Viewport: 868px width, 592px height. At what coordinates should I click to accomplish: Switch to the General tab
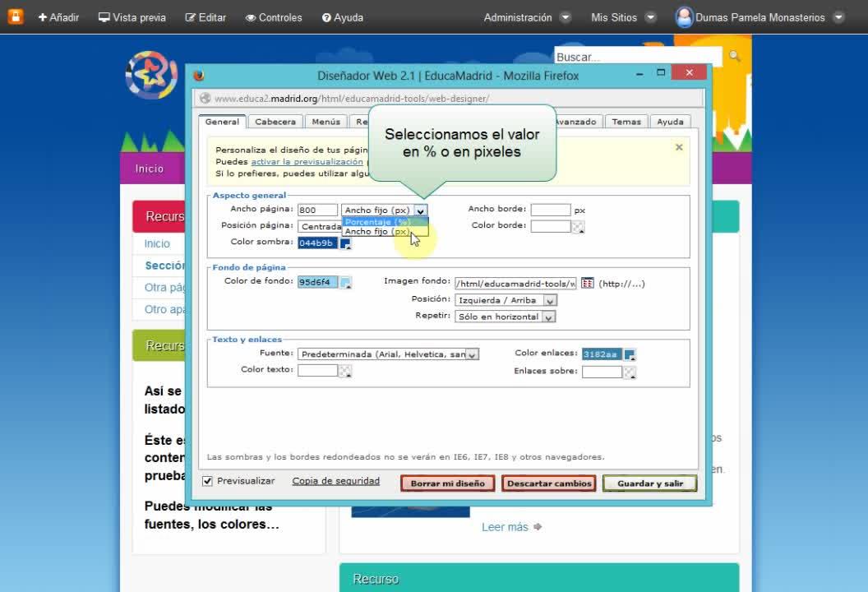pos(222,122)
